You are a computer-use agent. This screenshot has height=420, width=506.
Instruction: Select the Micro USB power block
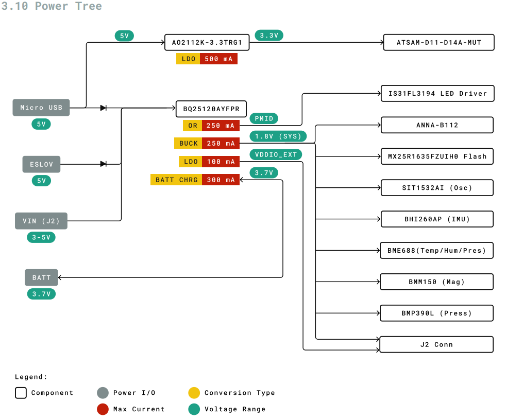point(41,108)
